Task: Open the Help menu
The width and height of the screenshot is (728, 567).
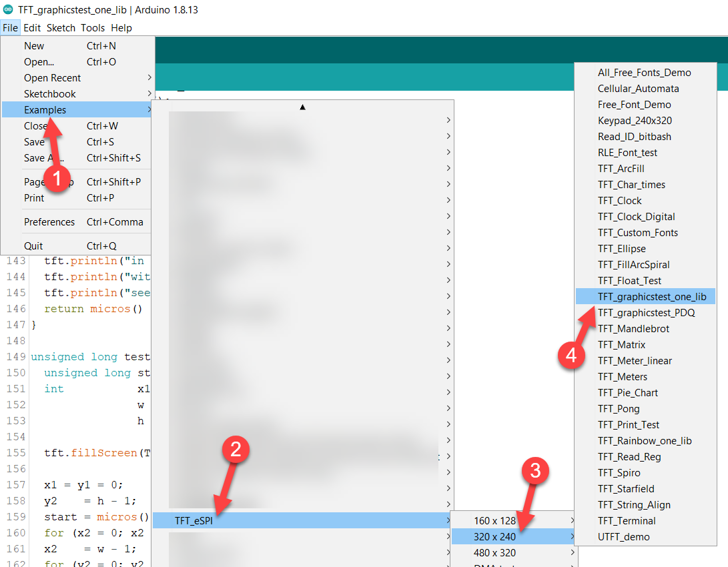Action: pyautogui.click(x=121, y=28)
